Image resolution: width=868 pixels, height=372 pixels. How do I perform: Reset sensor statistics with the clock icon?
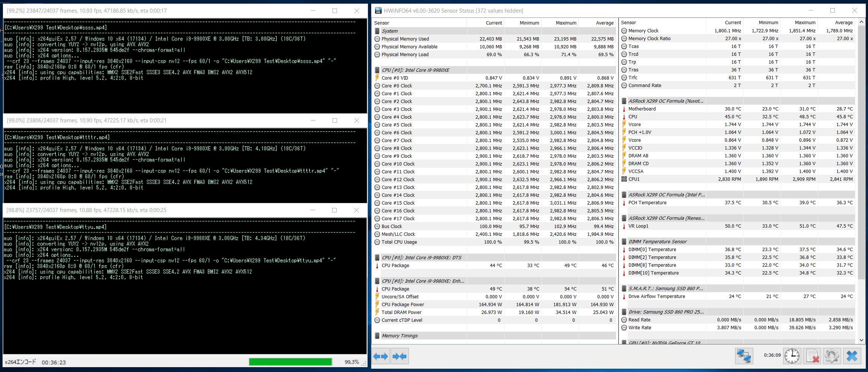click(792, 356)
